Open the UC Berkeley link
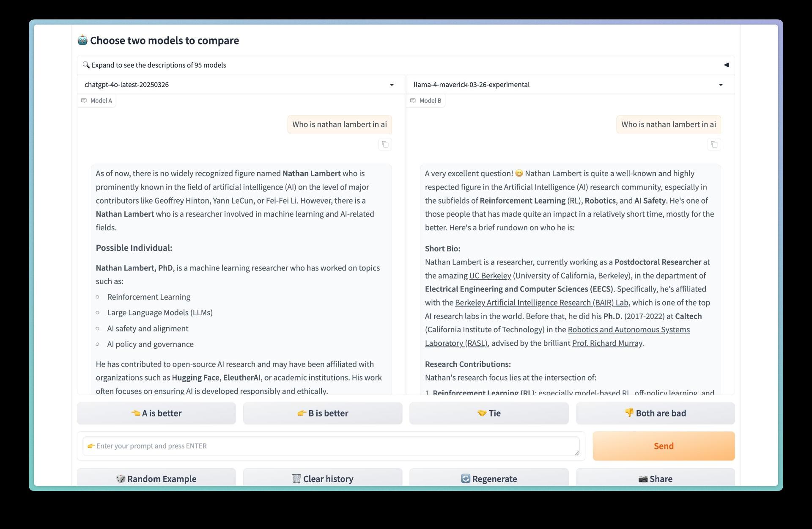Viewport: 812px width, 529px height. (490, 276)
